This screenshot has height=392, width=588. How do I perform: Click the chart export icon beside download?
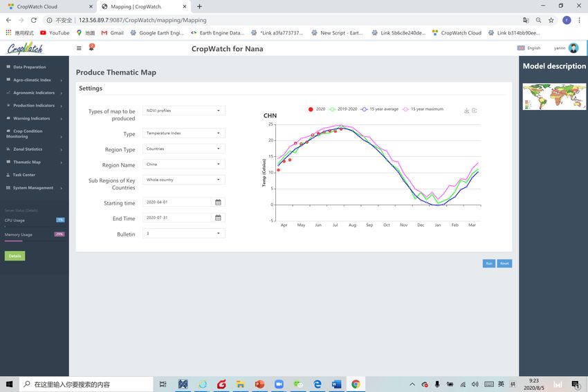click(x=475, y=111)
